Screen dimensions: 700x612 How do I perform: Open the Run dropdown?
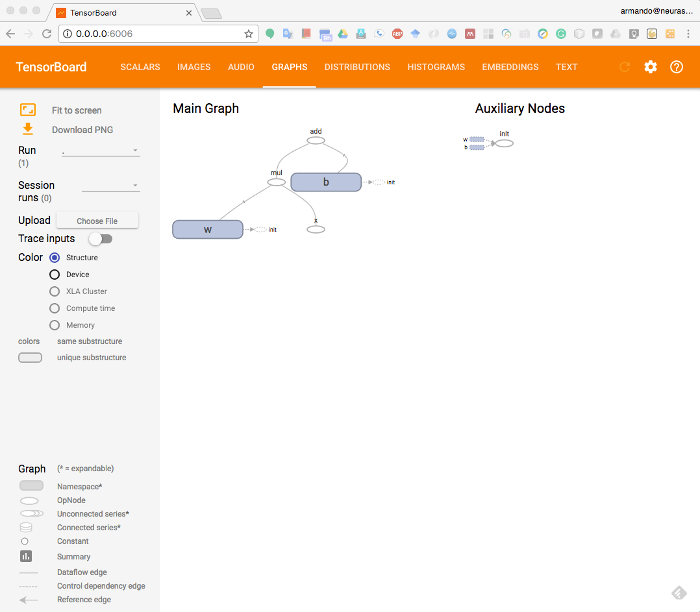click(101, 151)
